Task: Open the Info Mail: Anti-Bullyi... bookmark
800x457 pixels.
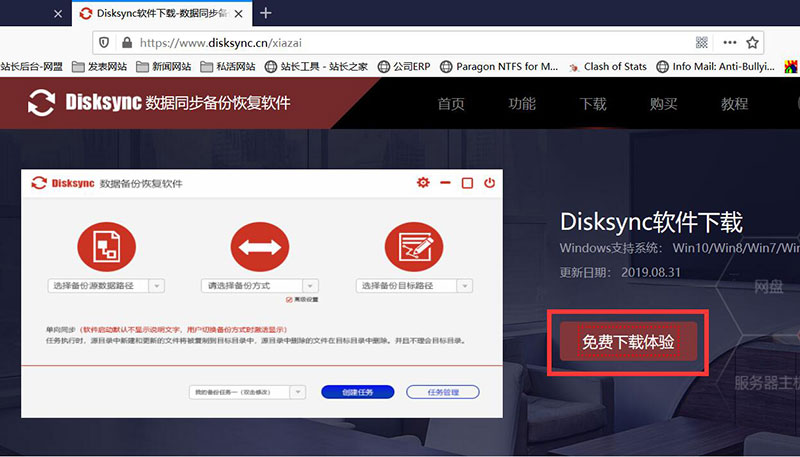Action: click(x=715, y=67)
